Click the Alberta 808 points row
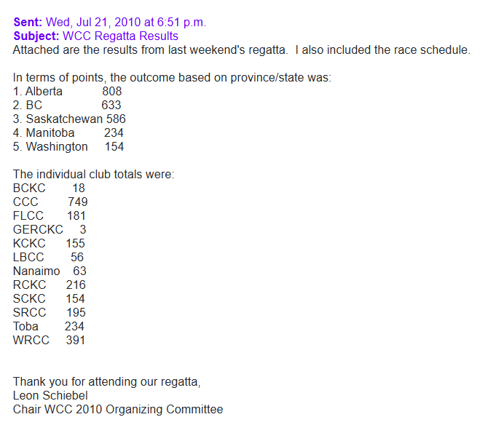The height and width of the screenshot is (425, 504). [x=68, y=92]
